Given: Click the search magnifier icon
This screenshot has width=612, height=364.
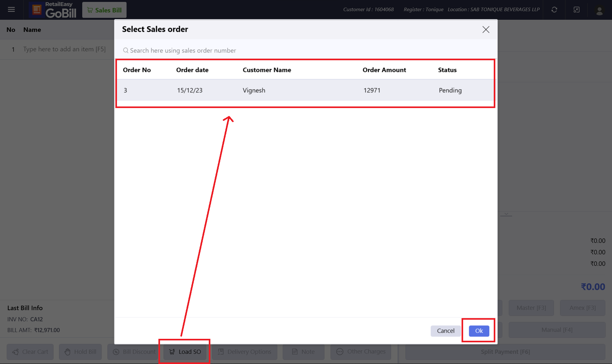Looking at the screenshot, I should tap(126, 50).
